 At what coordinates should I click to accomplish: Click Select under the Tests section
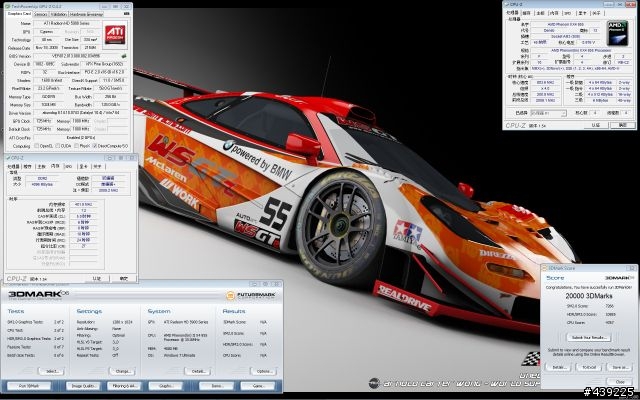51,371
